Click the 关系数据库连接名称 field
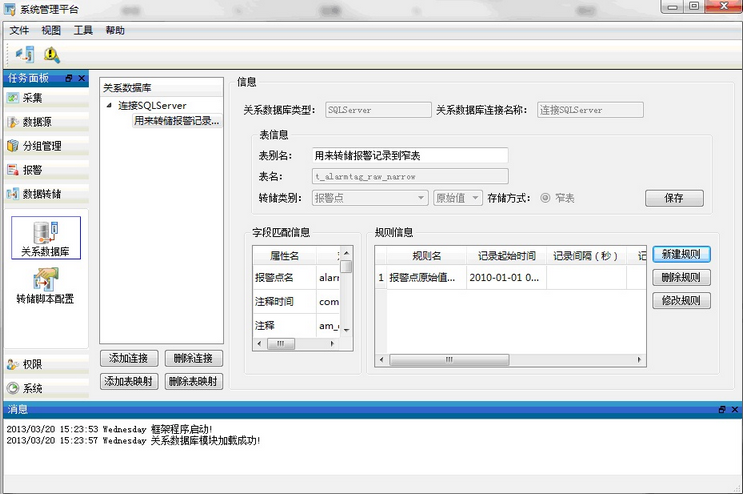Image resolution: width=743 pixels, height=494 pixels. 590,110
